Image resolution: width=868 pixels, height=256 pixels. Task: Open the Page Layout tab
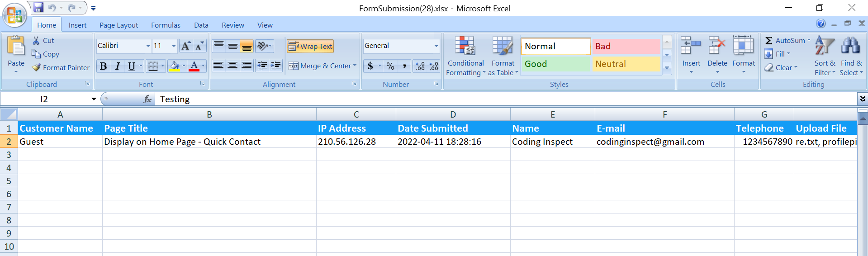click(119, 25)
